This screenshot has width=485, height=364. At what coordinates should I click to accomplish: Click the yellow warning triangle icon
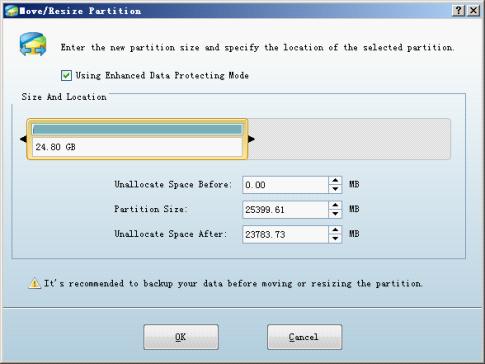tap(34, 284)
